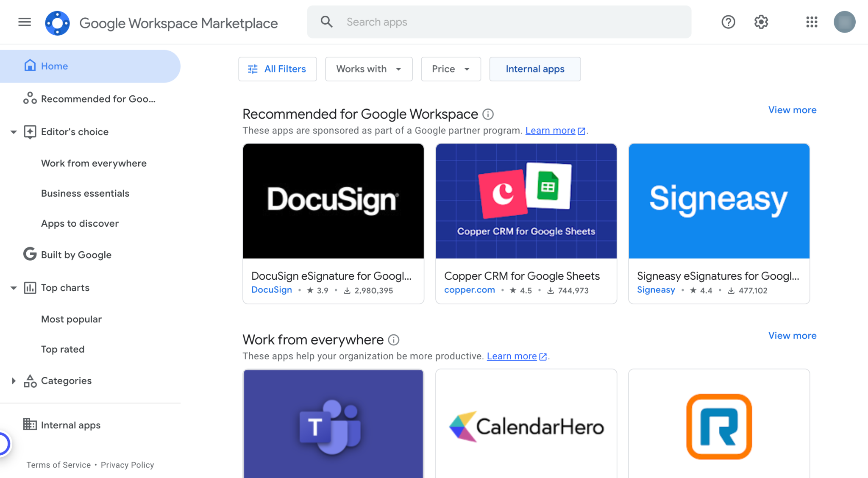The height and width of the screenshot is (478, 868).
Task: Open Built by Google section
Action: [x=75, y=255]
